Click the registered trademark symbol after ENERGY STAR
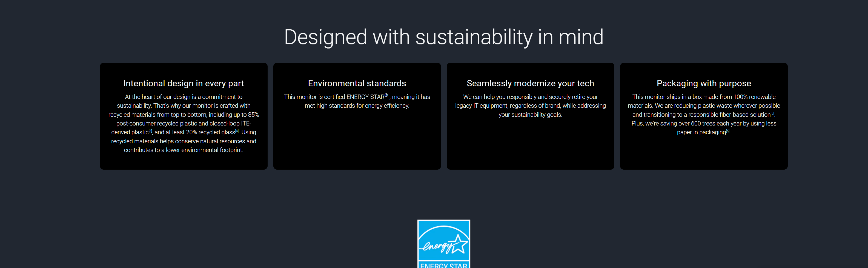Screen dimensions: 868x268 386,95
